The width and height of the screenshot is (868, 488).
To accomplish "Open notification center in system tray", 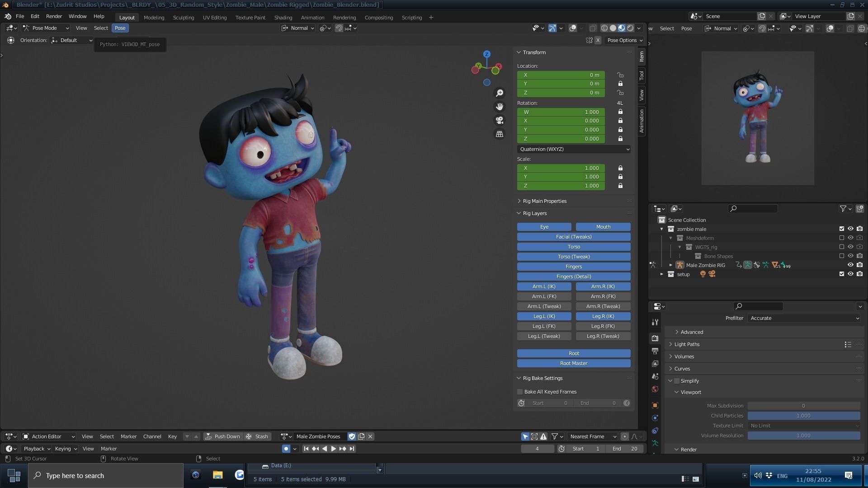I will coord(849,475).
